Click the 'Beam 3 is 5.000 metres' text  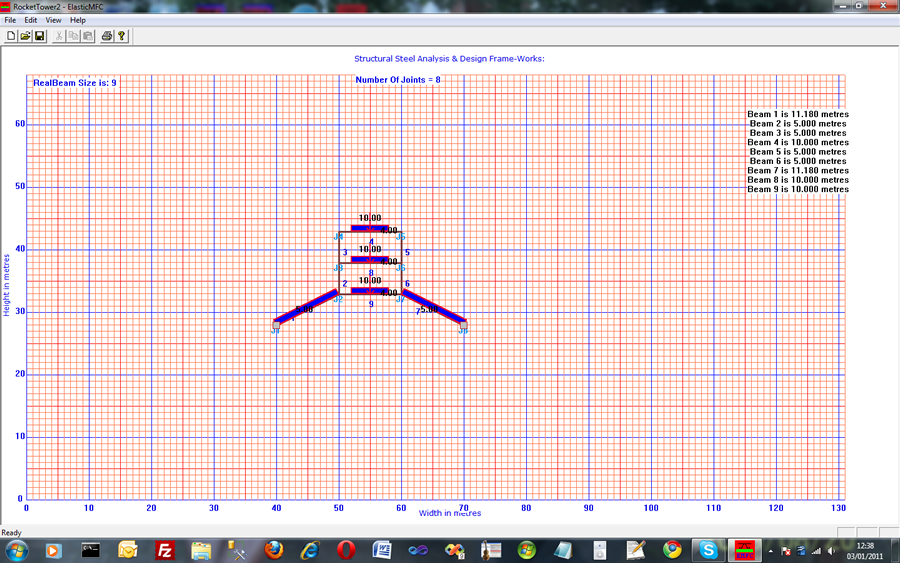798,133
